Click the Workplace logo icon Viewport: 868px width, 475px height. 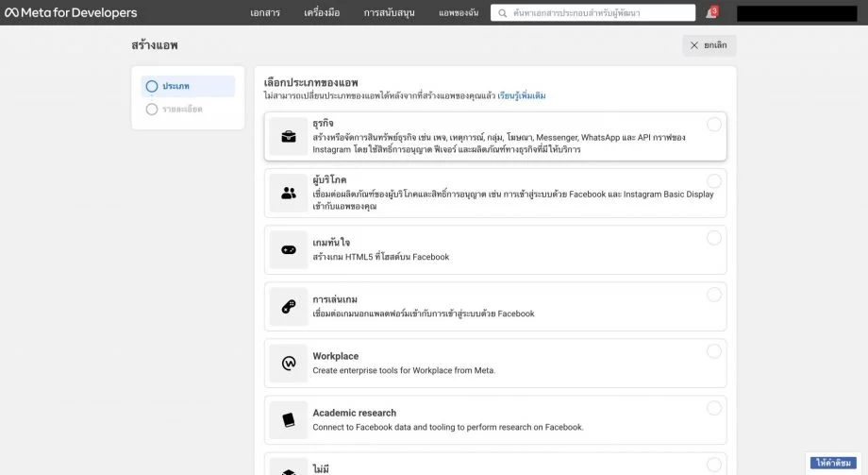click(x=289, y=363)
